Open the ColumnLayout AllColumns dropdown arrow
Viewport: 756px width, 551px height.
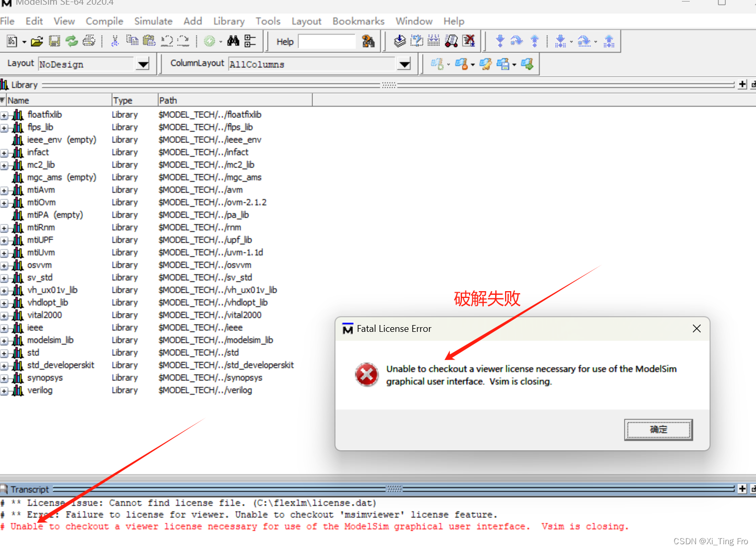[x=404, y=64]
